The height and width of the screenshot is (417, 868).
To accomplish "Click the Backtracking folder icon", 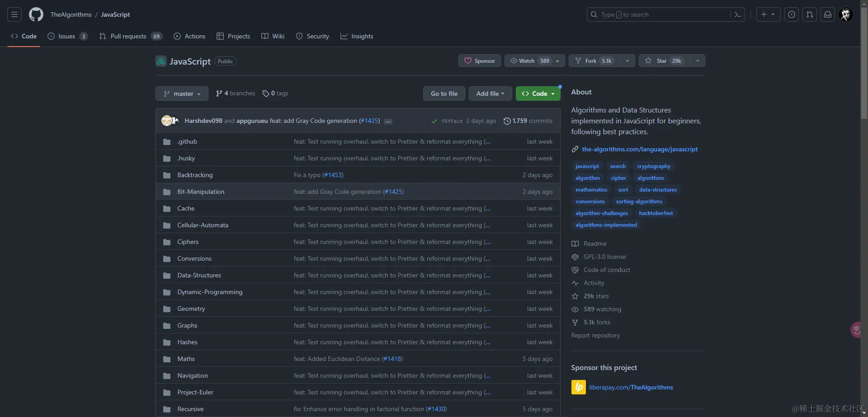I will [167, 175].
